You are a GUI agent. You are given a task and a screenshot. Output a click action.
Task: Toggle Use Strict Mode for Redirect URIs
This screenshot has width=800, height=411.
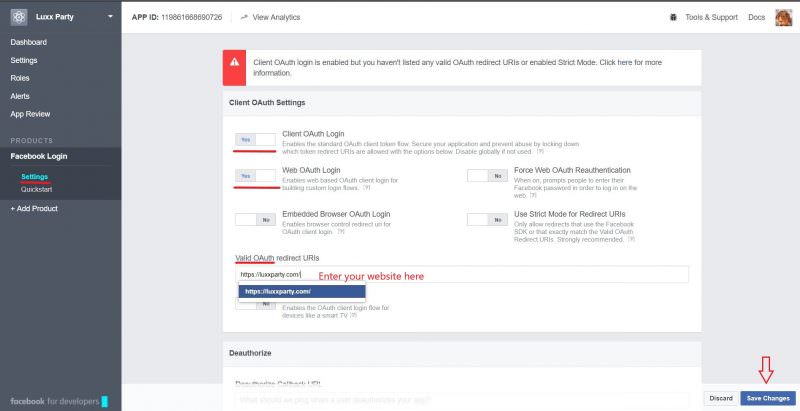[x=487, y=220]
